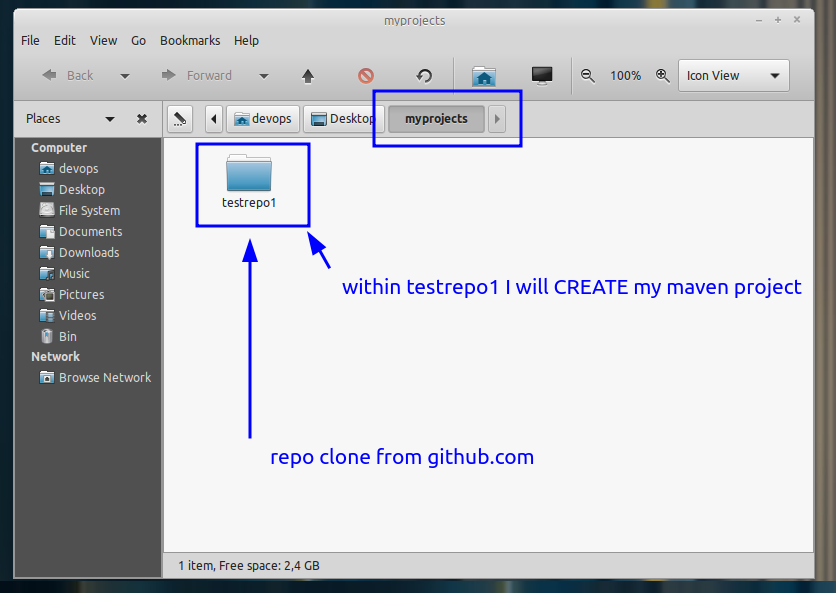
Task: Open the Bookmarks menu
Action: (x=190, y=41)
